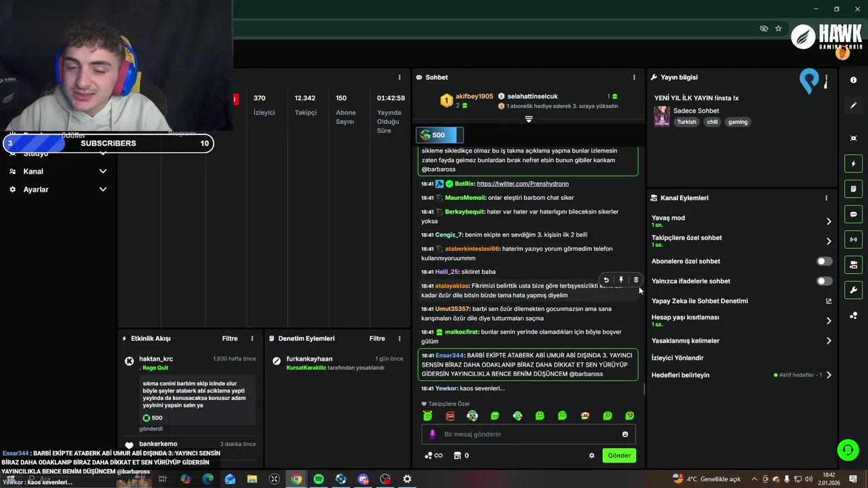Open Spotify from the Windows taskbar
The image size is (868, 488).
(319, 479)
